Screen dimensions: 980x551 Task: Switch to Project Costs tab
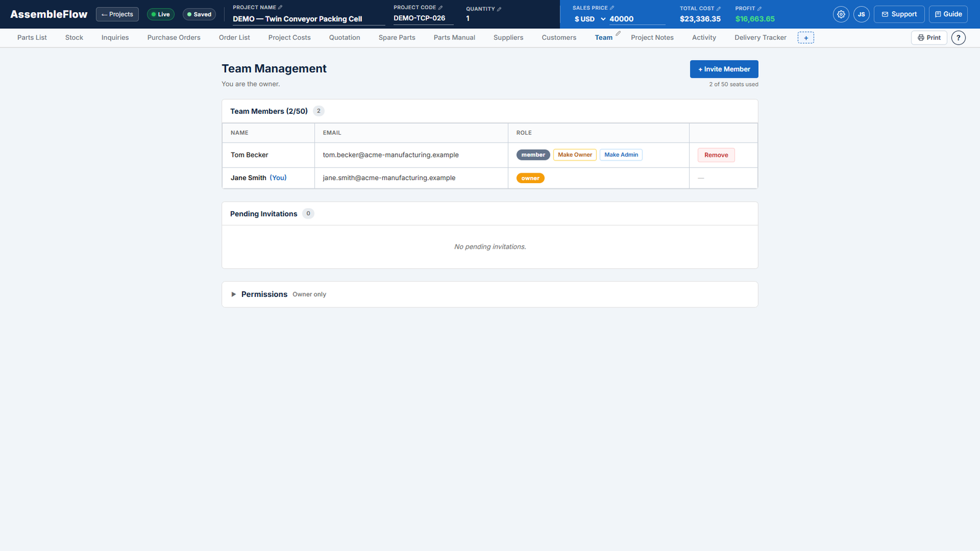(289, 38)
